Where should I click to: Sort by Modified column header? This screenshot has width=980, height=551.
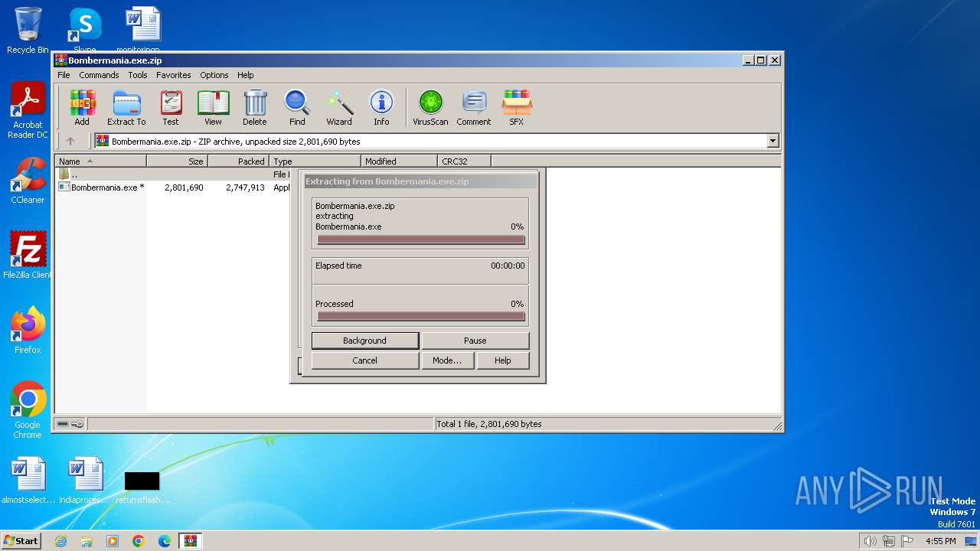(x=399, y=161)
